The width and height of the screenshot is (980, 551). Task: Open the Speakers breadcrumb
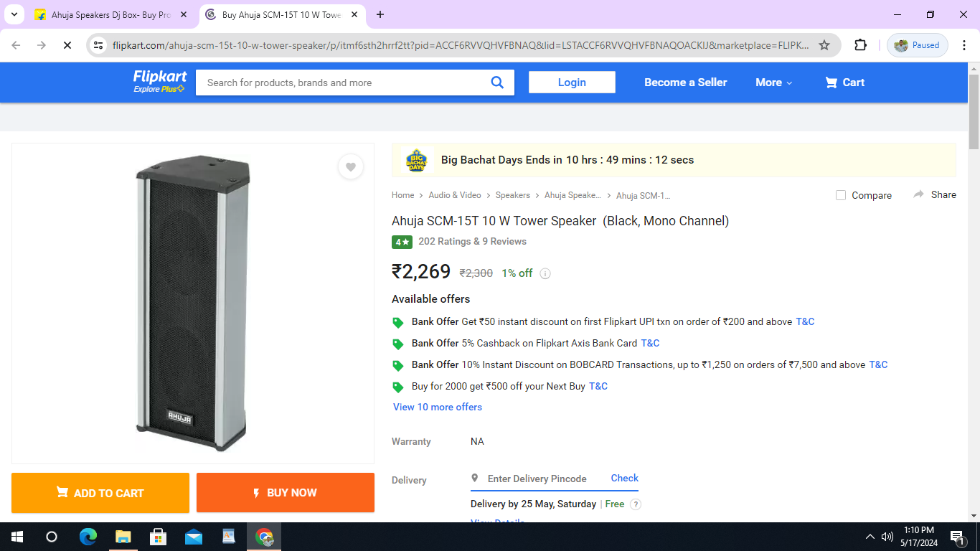pyautogui.click(x=513, y=195)
